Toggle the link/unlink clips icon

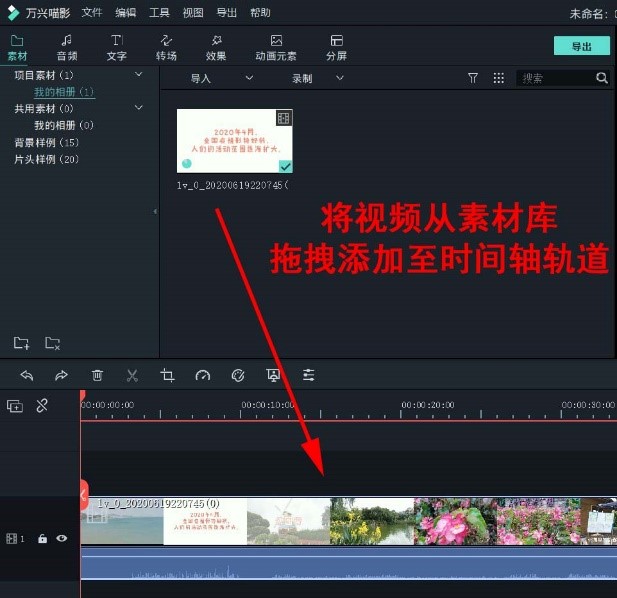pyautogui.click(x=42, y=406)
